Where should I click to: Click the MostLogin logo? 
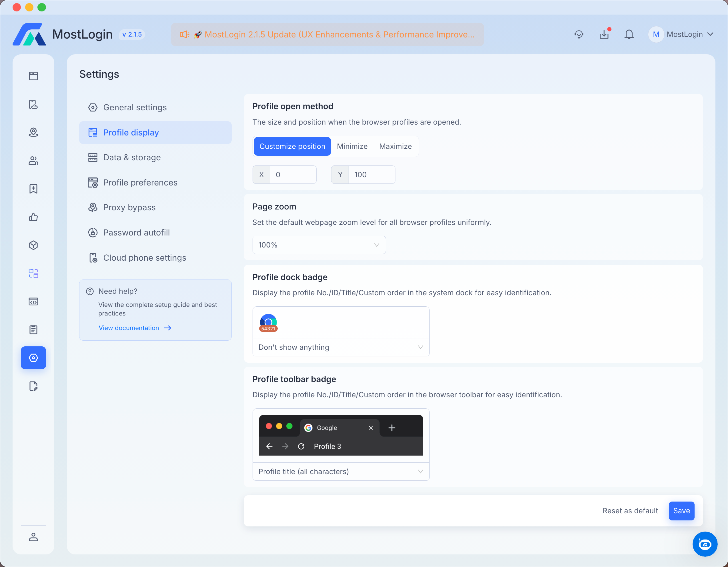29,34
